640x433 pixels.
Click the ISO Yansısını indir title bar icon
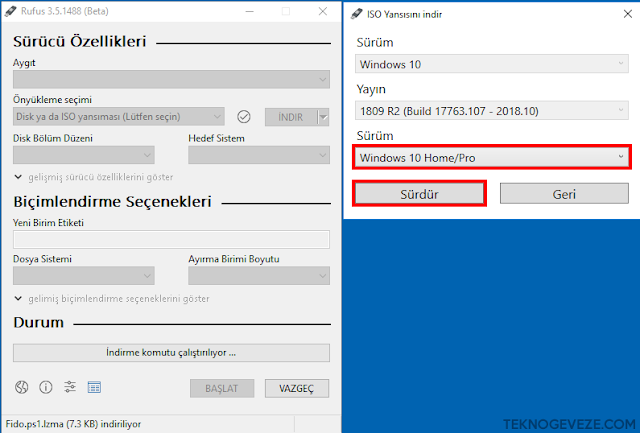(x=356, y=14)
